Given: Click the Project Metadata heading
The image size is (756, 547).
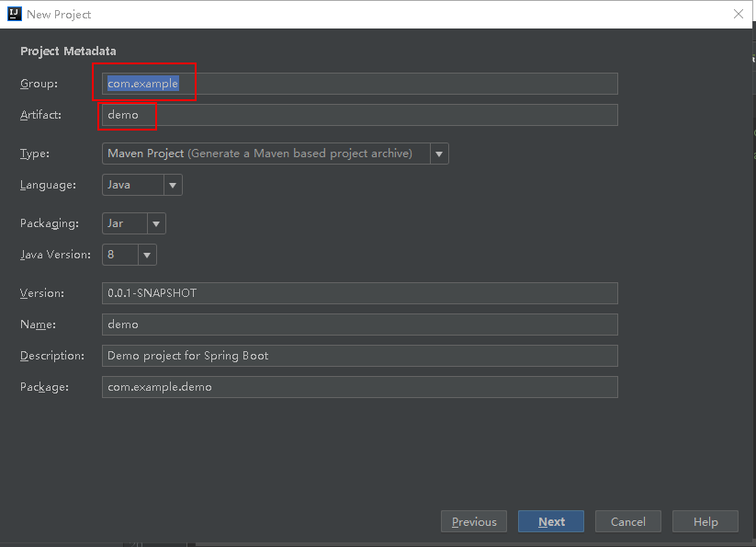Looking at the screenshot, I should click(x=68, y=51).
